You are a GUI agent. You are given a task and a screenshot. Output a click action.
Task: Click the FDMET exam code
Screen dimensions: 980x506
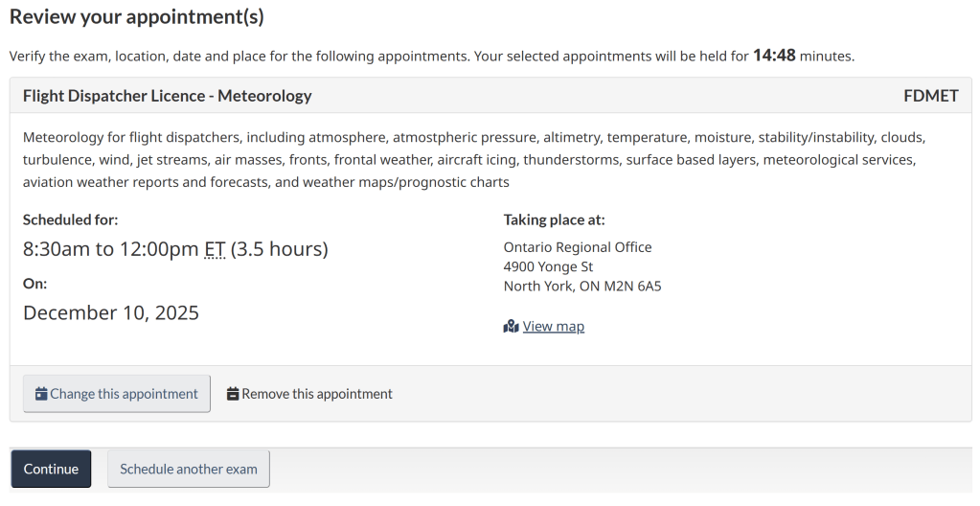click(930, 96)
